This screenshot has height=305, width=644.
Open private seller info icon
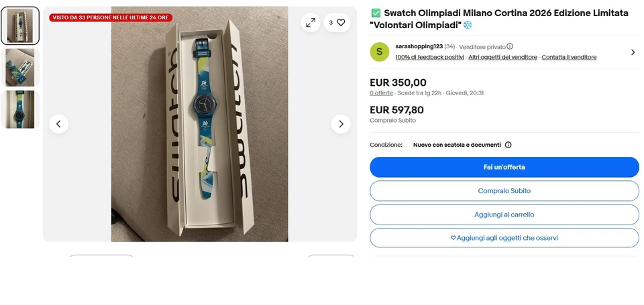click(510, 46)
